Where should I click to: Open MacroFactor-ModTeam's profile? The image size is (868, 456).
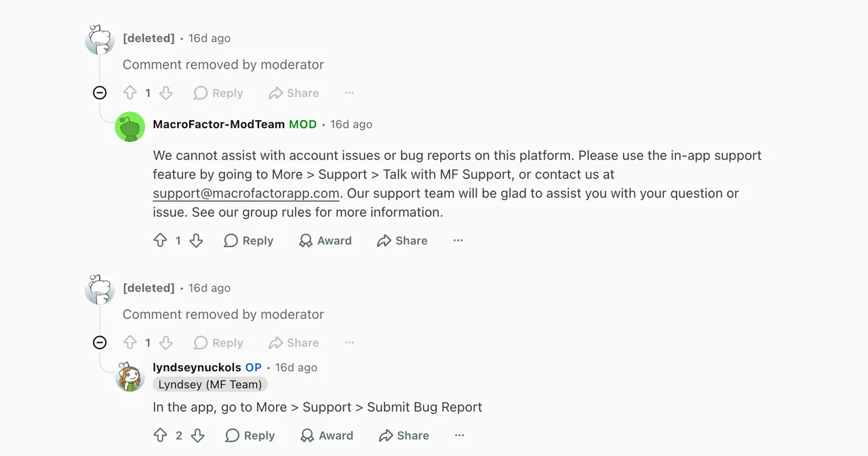(219, 124)
